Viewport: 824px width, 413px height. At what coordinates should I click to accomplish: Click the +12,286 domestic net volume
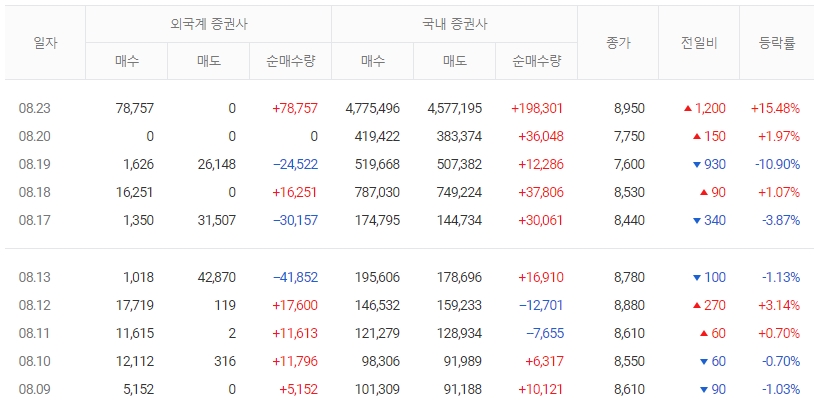click(541, 164)
